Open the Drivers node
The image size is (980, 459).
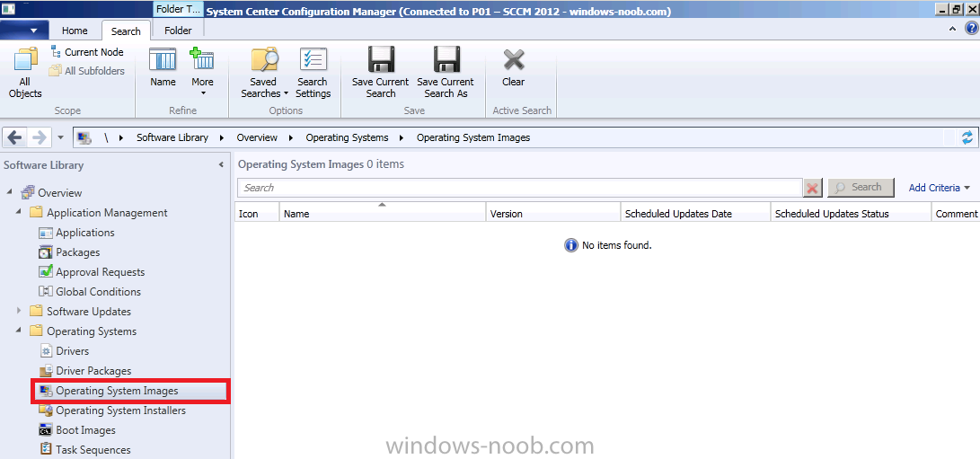click(73, 351)
